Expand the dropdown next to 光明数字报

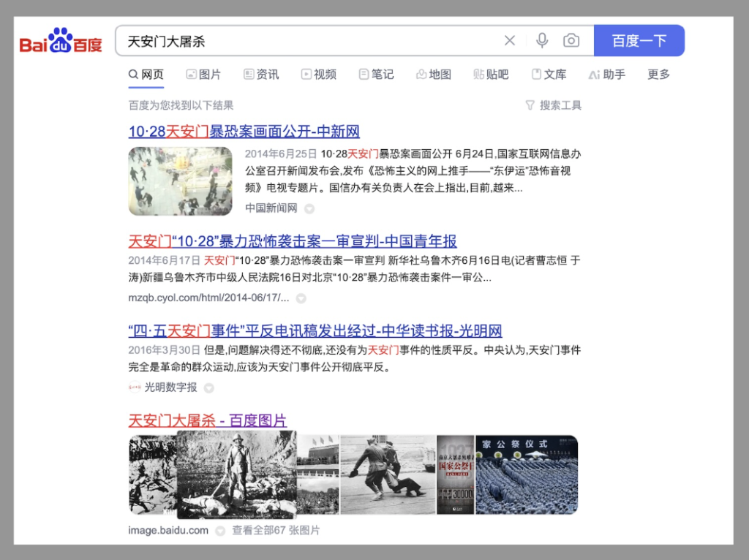tap(208, 388)
